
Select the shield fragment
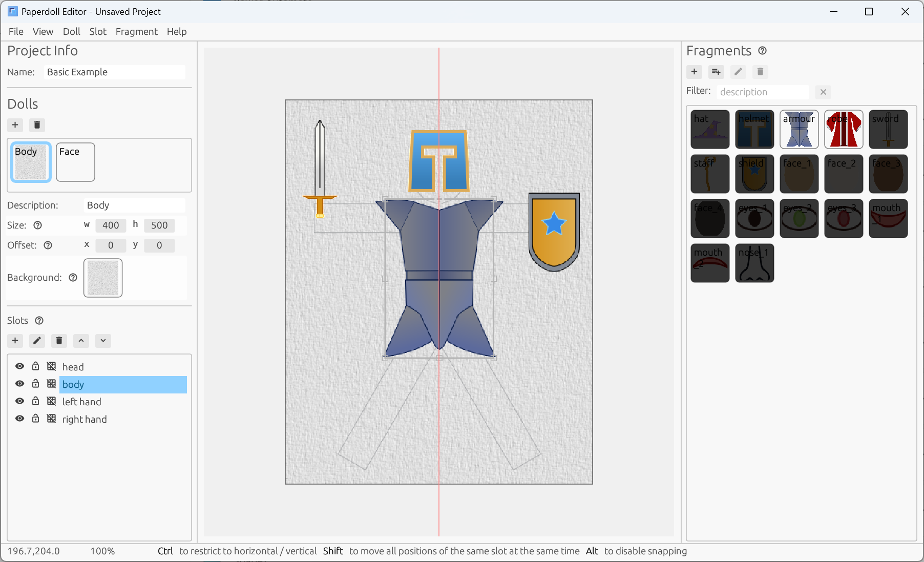754,174
